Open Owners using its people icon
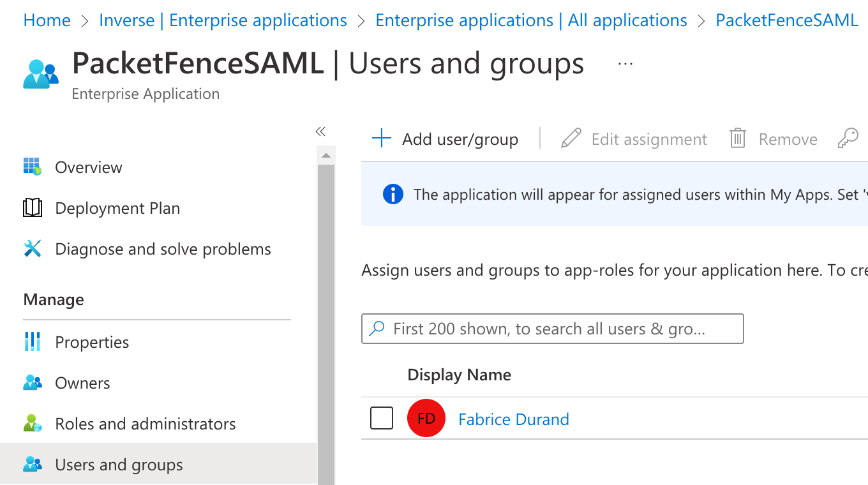 pyautogui.click(x=32, y=382)
